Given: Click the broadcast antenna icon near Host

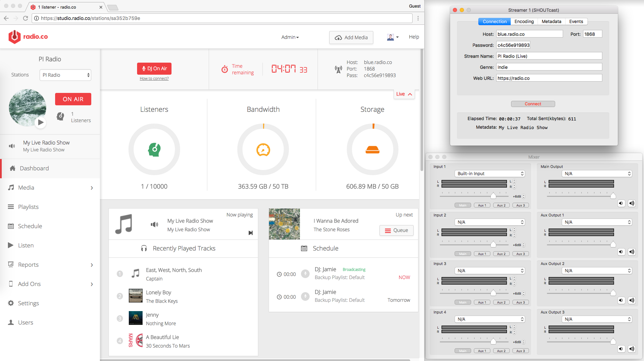Looking at the screenshot, I should click(x=339, y=70).
